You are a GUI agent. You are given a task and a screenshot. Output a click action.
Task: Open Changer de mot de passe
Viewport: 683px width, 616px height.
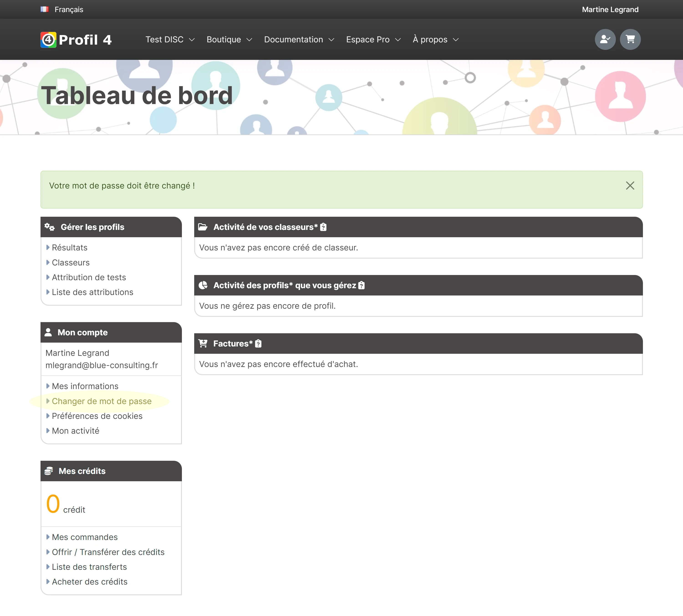coord(102,401)
